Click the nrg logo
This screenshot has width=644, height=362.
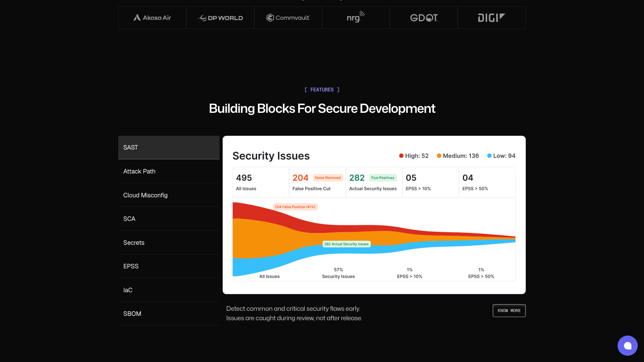(356, 17)
